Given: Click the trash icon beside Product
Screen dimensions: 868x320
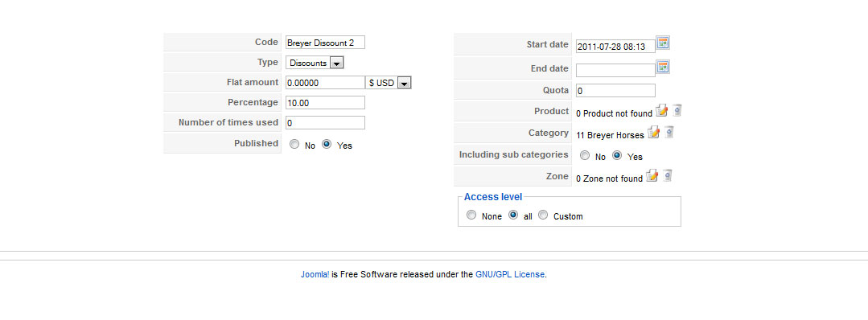Looking at the screenshot, I should 677,110.
